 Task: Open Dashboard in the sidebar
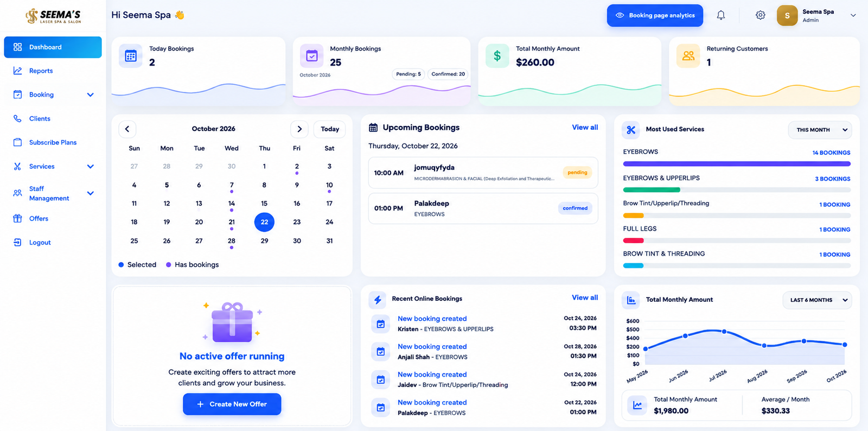53,47
